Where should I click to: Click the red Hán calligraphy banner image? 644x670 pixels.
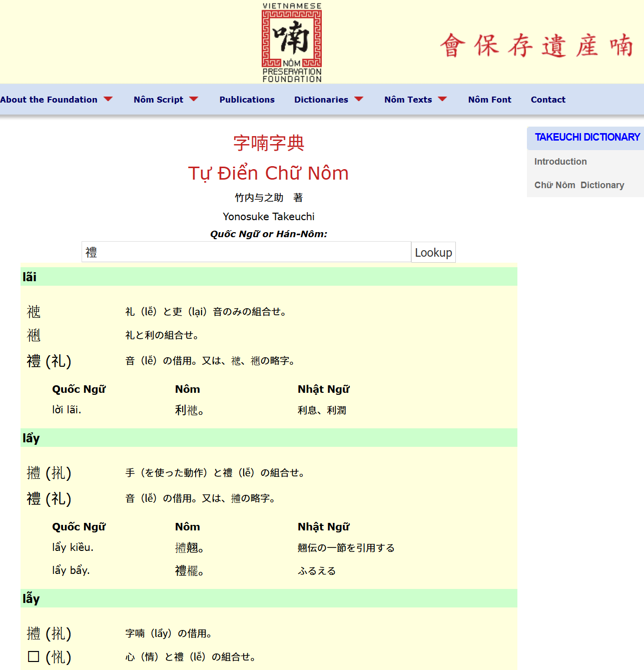[x=537, y=46]
